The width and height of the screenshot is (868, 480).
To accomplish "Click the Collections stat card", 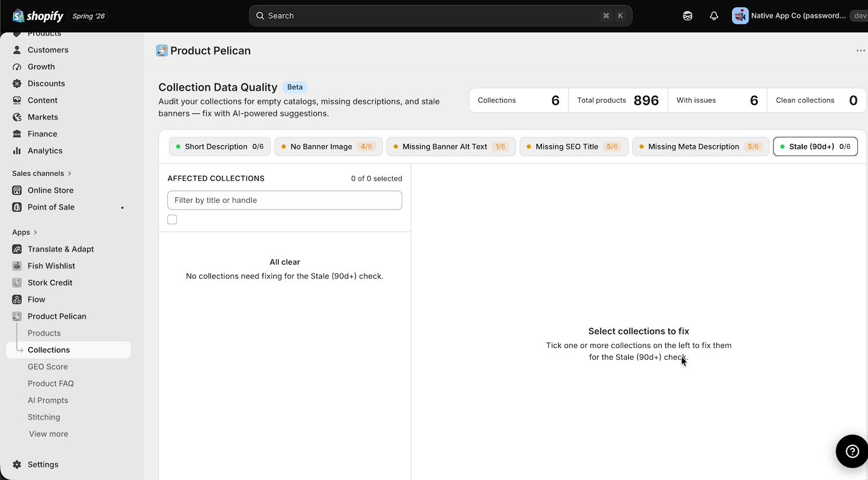I will (x=519, y=100).
